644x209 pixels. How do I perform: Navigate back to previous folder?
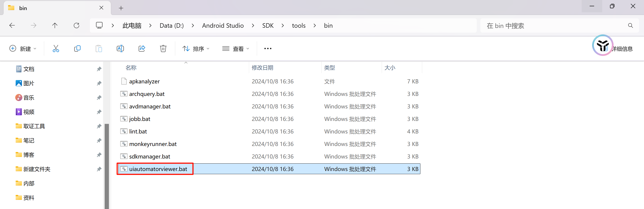pos(12,25)
